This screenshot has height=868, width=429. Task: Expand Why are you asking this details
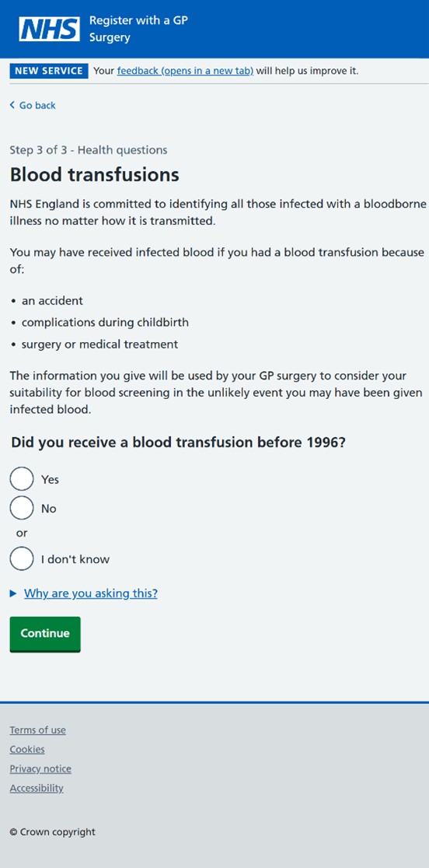(x=91, y=593)
